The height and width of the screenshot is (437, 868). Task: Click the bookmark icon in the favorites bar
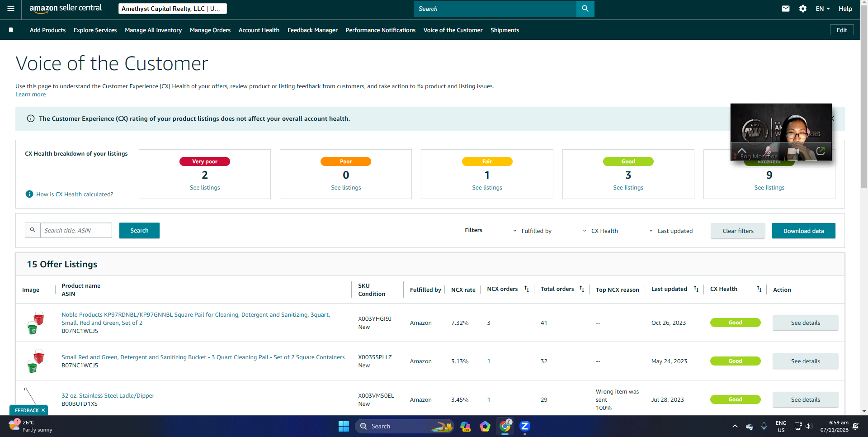click(11, 30)
